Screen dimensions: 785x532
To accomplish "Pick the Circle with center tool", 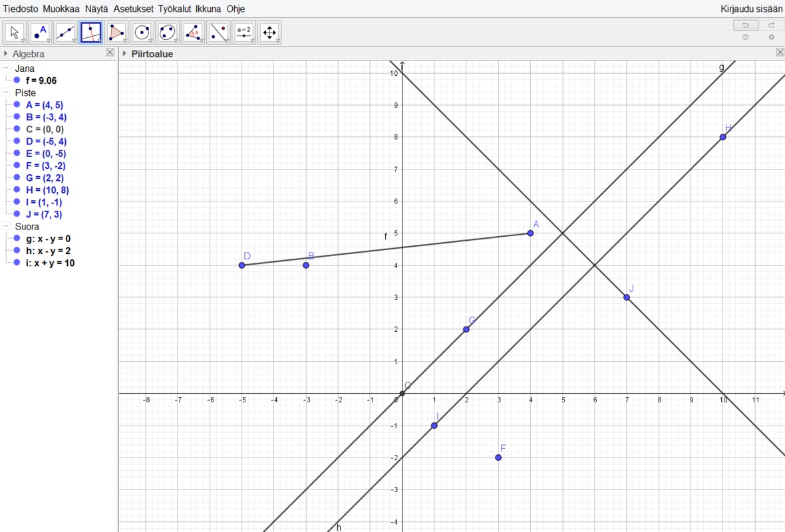I will click(142, 32).
